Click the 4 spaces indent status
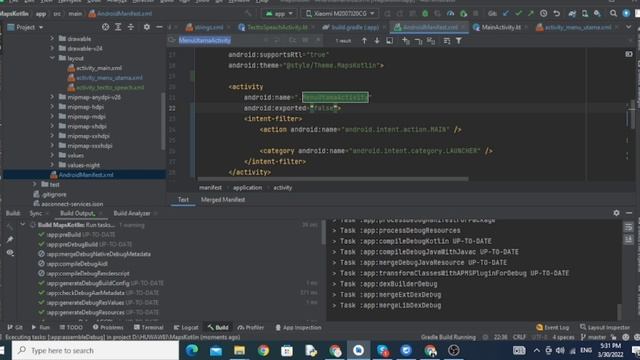 click(x=563, y=337)
